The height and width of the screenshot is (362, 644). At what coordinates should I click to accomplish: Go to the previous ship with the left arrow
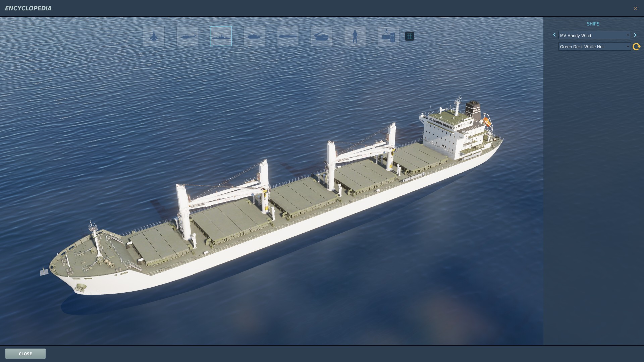(554, 35)
